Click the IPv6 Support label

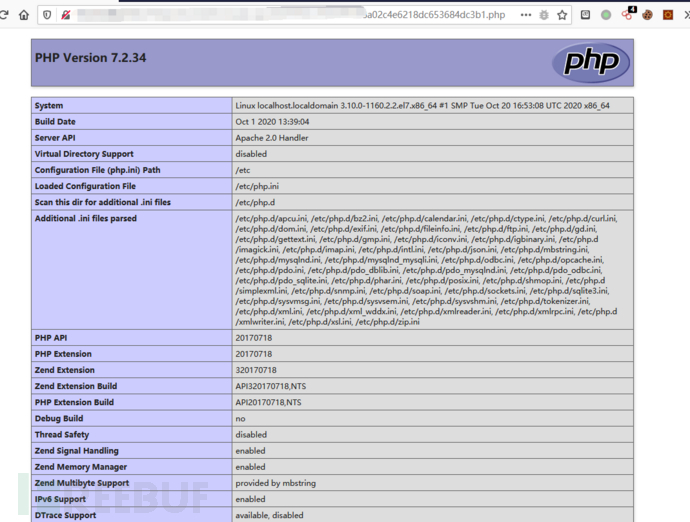[60, 499]
